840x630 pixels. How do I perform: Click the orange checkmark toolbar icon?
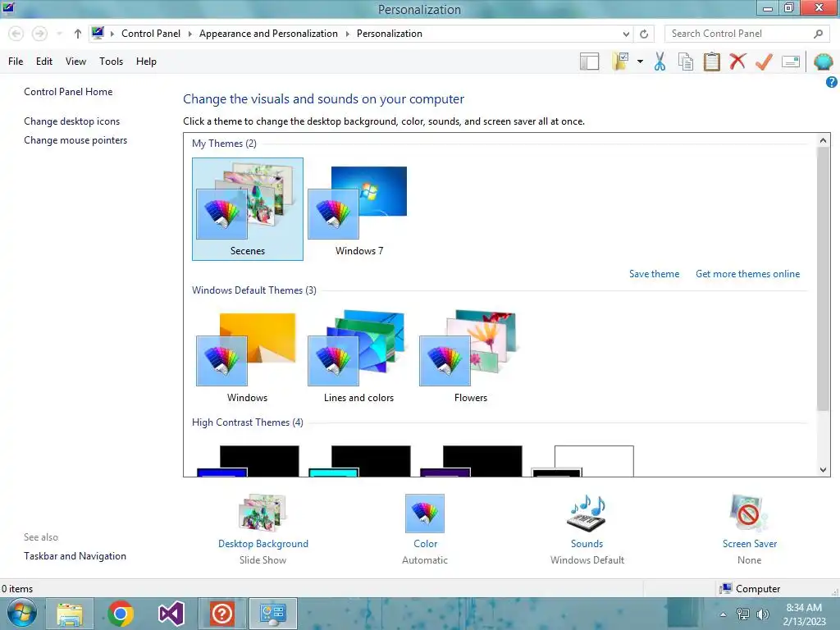pyautogui.click(x=764, y=62)
